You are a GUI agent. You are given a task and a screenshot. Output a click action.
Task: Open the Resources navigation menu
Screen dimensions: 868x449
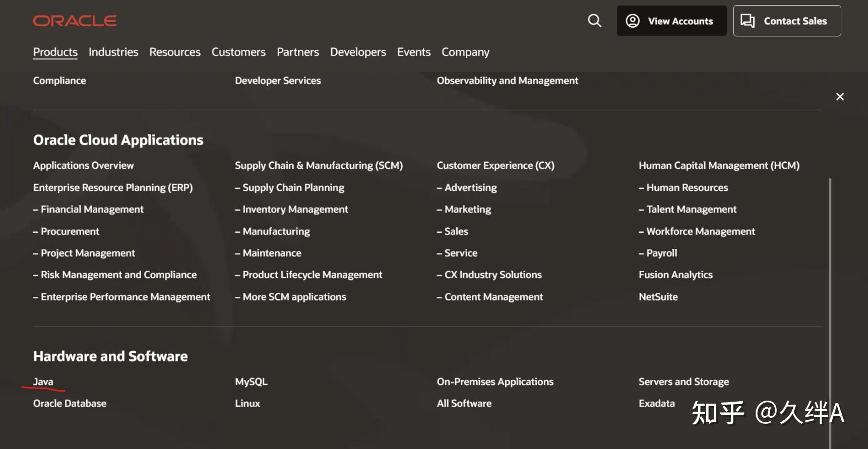(175, 52)
